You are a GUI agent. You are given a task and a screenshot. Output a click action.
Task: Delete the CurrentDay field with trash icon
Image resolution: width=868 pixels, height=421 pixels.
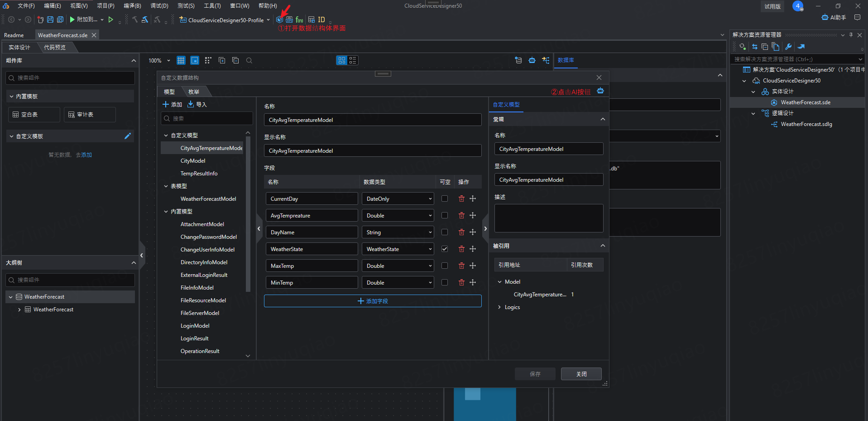pyautogui.click(x=461, y=198)
